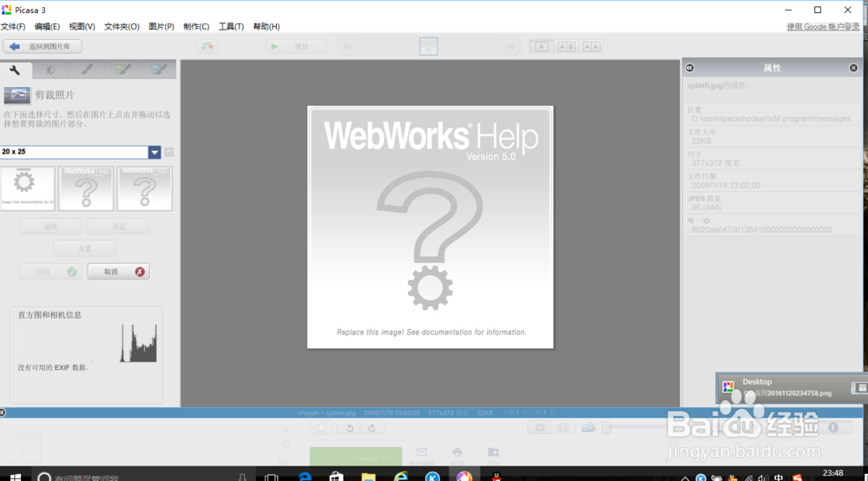Screen dimensions: 868x481
Task: Open the second green effects brush tab
Action: point(122,69)
